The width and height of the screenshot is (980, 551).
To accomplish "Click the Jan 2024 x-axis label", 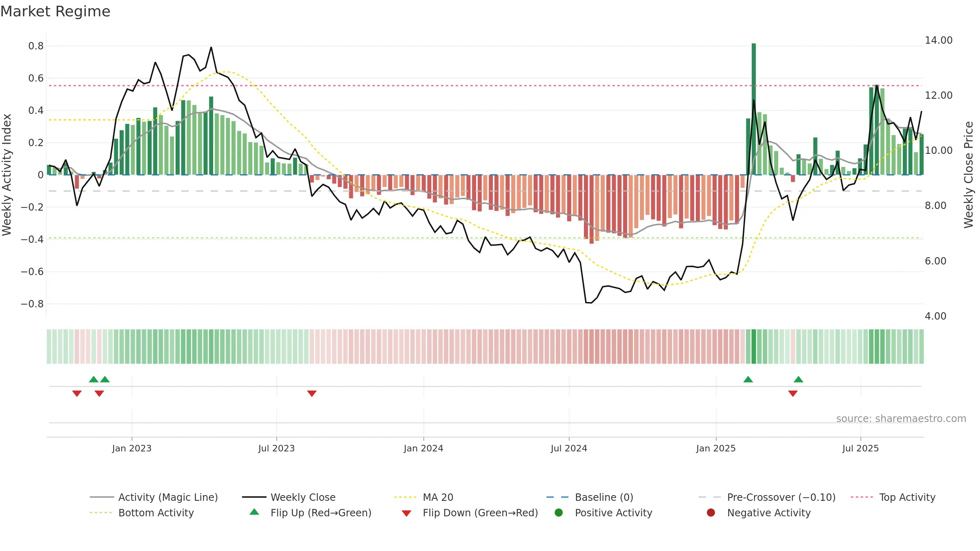I will 423,448.
